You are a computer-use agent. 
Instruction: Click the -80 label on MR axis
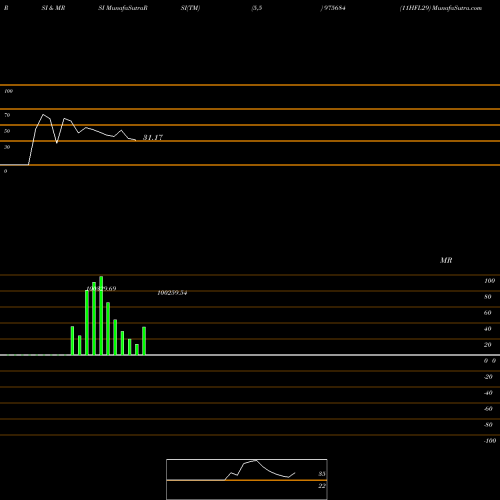pyautogui.click(x=488, y=425)
